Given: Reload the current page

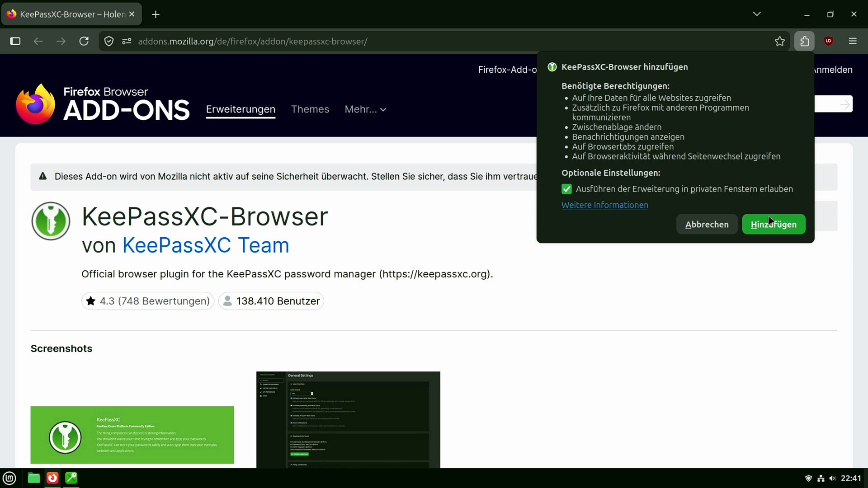Looking at the screenshot, I should point(84,41).
